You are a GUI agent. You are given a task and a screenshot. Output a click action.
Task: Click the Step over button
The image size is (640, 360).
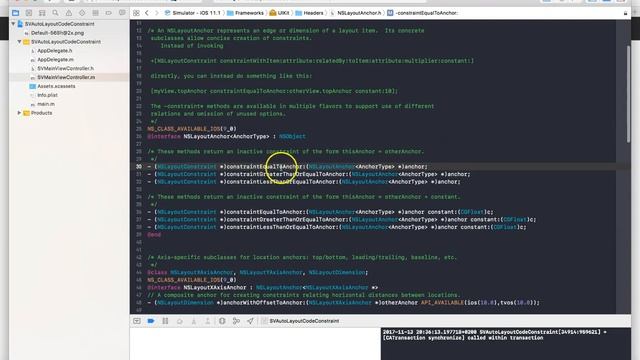[180, 321]
